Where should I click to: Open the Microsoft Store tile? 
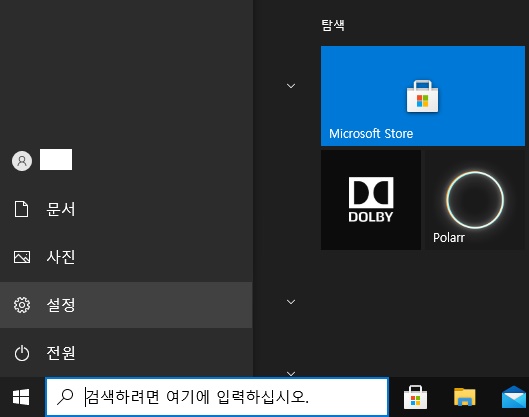(423, 96)
